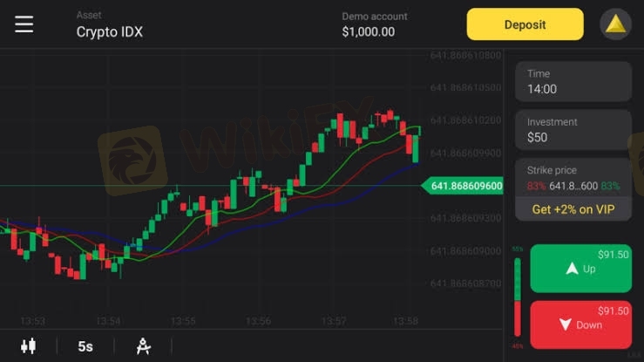This screenshot has width=644, height=362.
Task: Click the green-red traders sentiment bar
Action: point(518,297)
